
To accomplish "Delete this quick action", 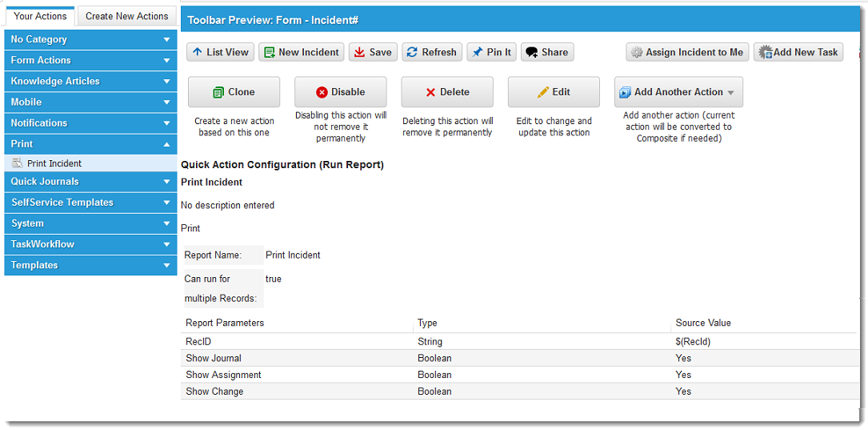I will point(446,92).
